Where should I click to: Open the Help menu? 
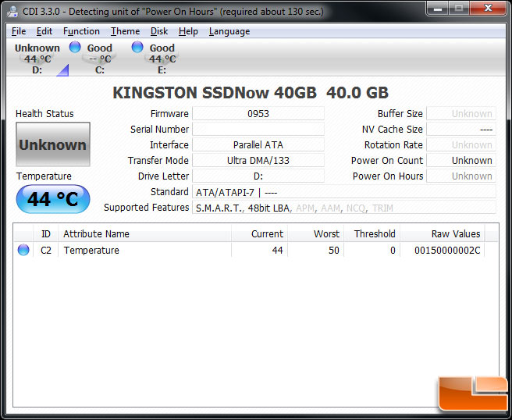pos(188,31)
